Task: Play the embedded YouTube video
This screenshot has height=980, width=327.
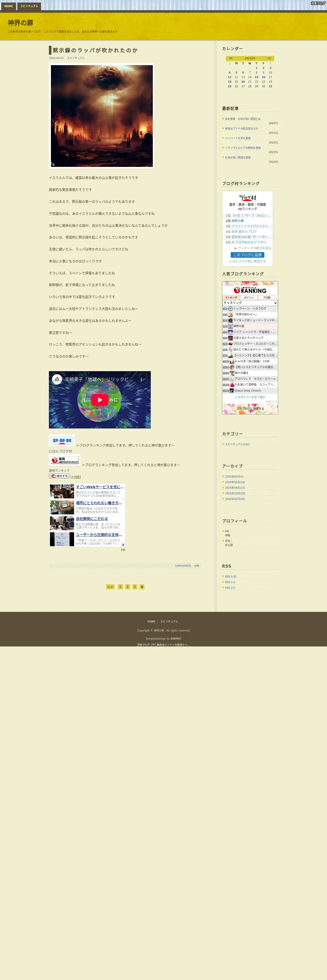Action: pos(100,399)
